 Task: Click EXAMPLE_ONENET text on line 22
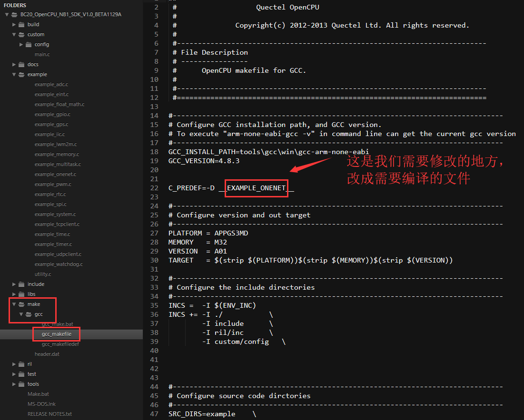click(x=257, y=188)
